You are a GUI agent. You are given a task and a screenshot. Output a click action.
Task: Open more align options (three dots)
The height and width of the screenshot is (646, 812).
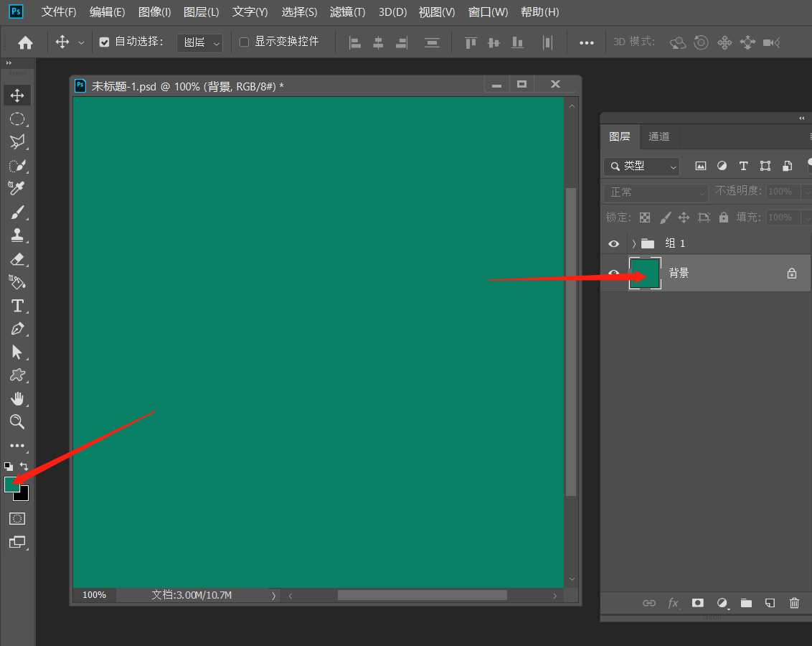click(x=586, y=42)
